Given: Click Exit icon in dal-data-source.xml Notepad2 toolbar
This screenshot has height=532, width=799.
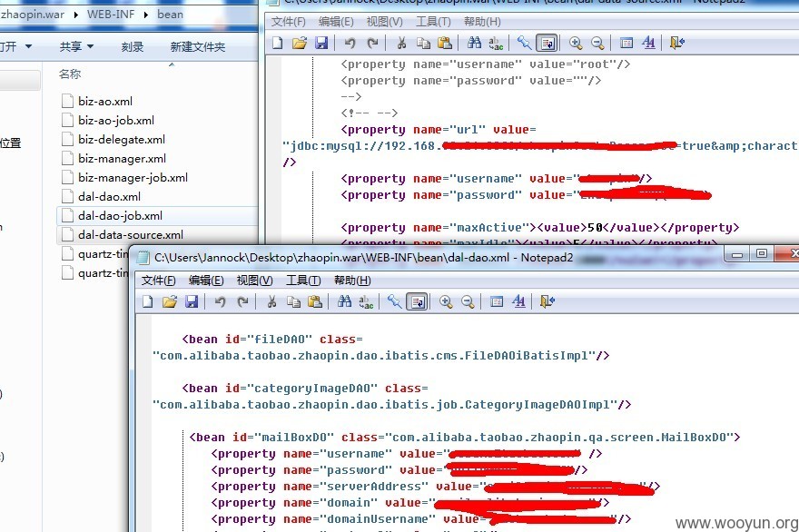Looking at the screenshot, I should pos(677,44).
